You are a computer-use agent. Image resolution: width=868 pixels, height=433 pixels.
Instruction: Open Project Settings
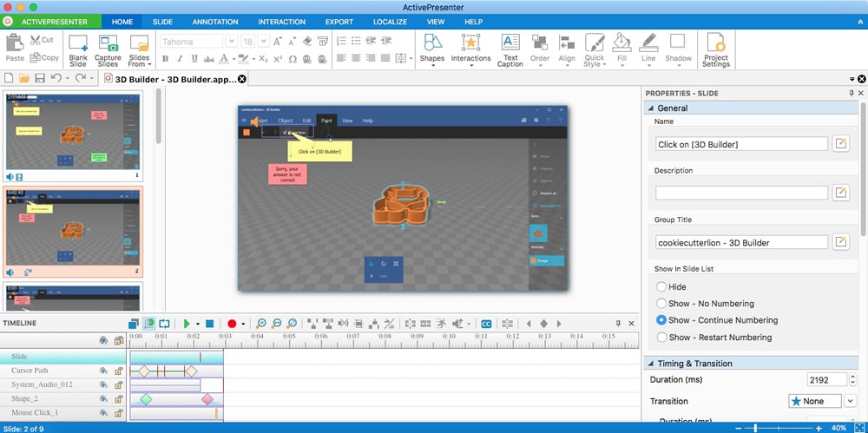[716, 50]
